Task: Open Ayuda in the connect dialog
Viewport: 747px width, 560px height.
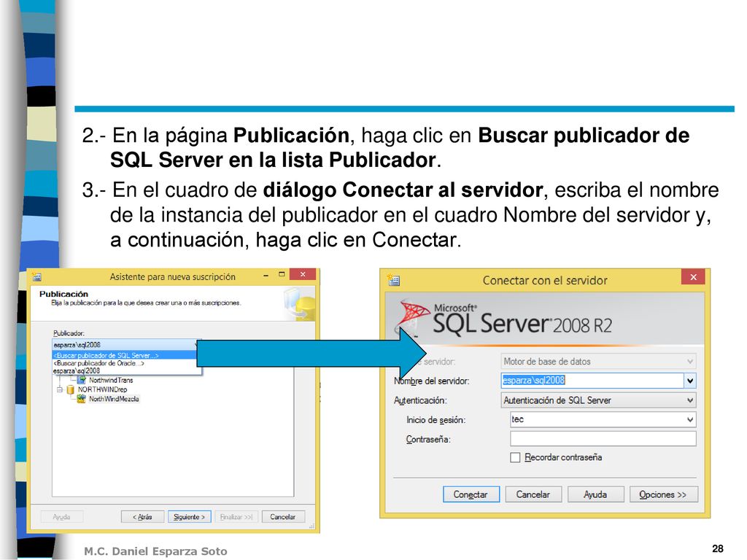Action: coord(595,494)
